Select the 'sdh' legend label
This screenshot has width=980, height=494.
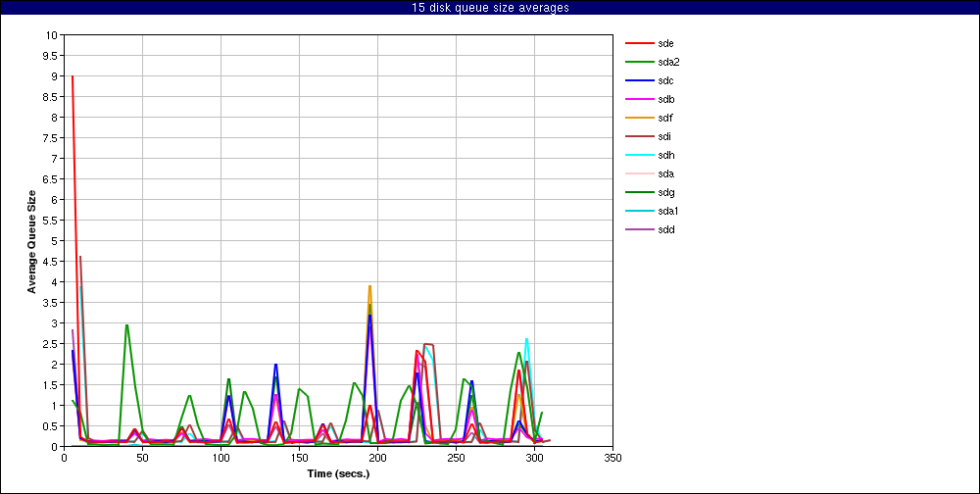click(x=665, y=155)
